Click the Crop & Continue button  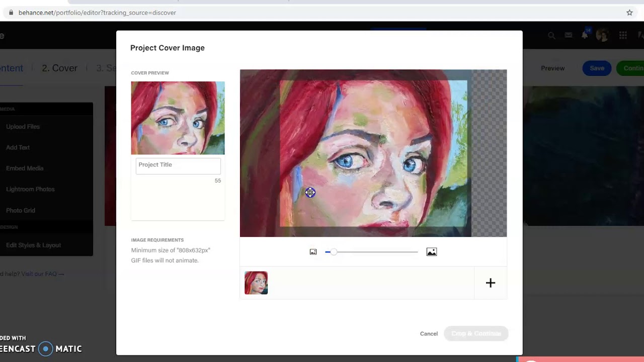(x=476, y=334)
